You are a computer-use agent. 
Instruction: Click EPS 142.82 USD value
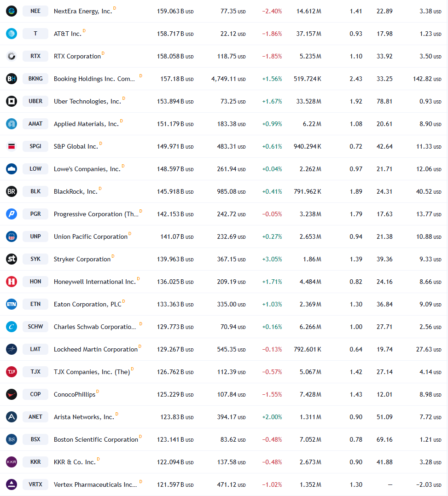point(427,79)
